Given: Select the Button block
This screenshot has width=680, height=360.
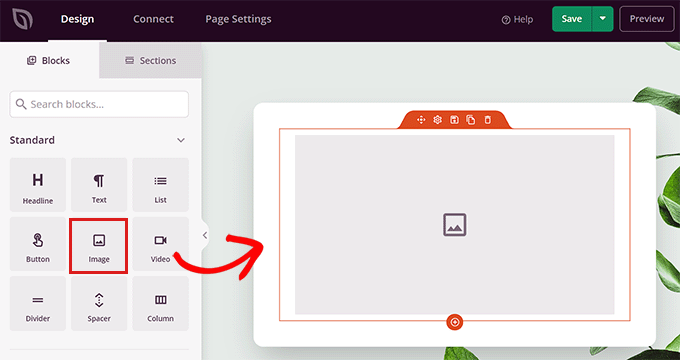Looking at the screenshot, I should [38, 244].
